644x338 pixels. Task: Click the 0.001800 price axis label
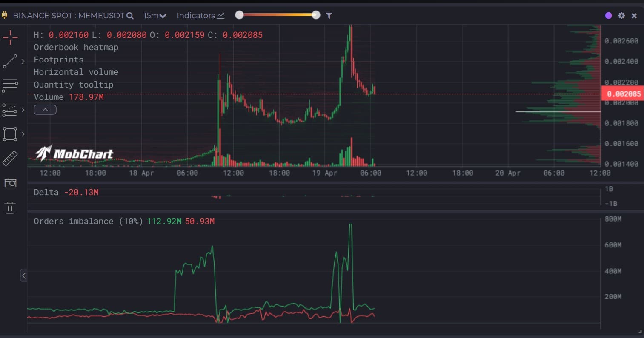click(x=621, y=123)
